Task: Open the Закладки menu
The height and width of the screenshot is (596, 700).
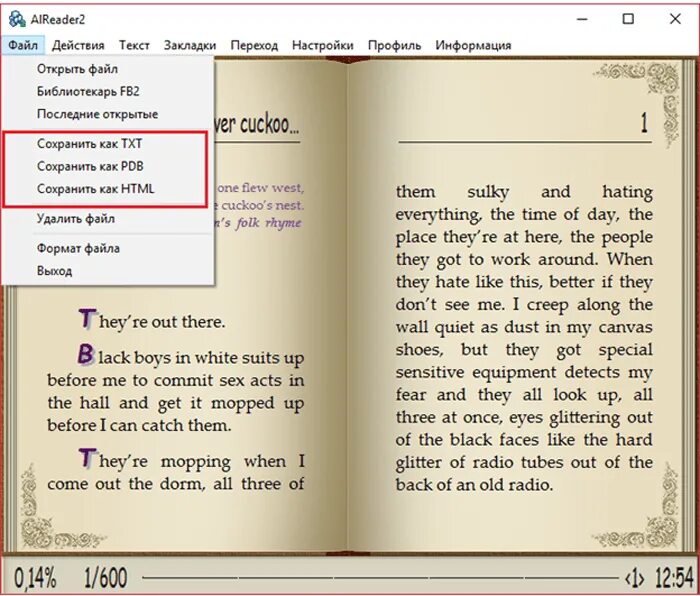Action: pyautogui.click(x=190, y=46)
